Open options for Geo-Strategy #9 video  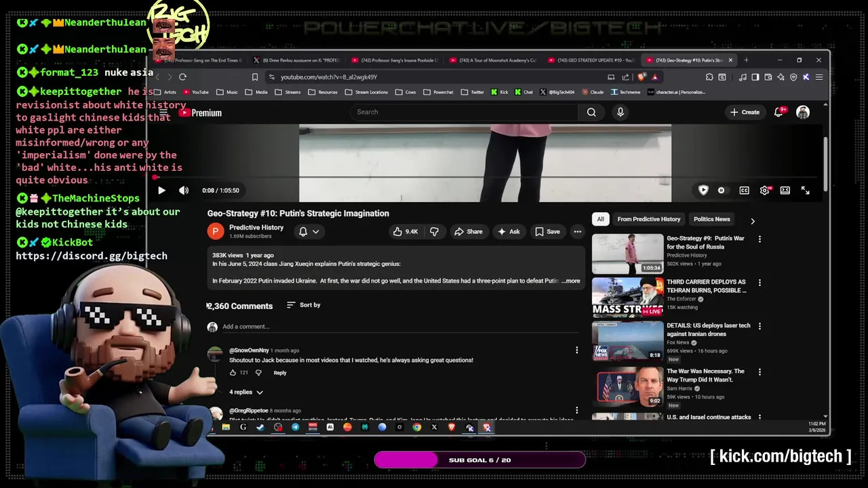tap(759, 239)
